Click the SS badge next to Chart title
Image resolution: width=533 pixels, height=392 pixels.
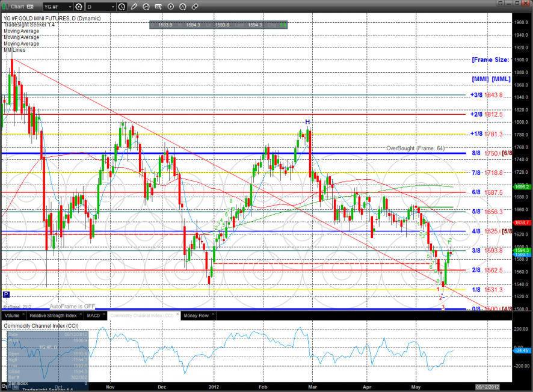pyautogui.click(x=29, y=7)
